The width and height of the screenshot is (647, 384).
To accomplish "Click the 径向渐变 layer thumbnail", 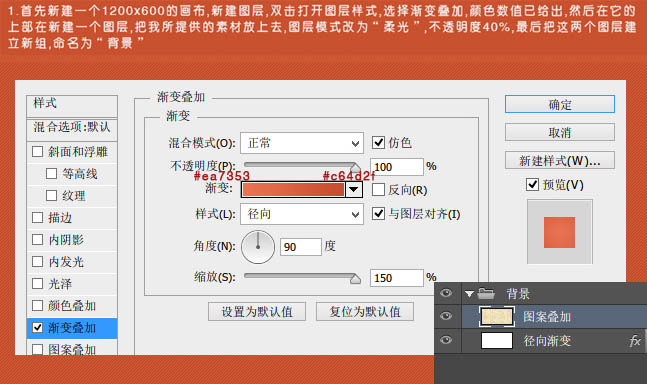I will point(497,341).
